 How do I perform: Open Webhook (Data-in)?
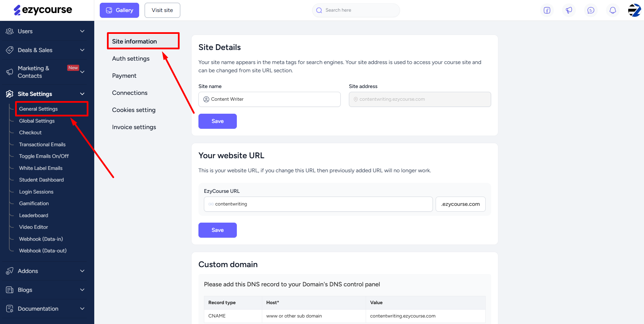click(41, 239)
